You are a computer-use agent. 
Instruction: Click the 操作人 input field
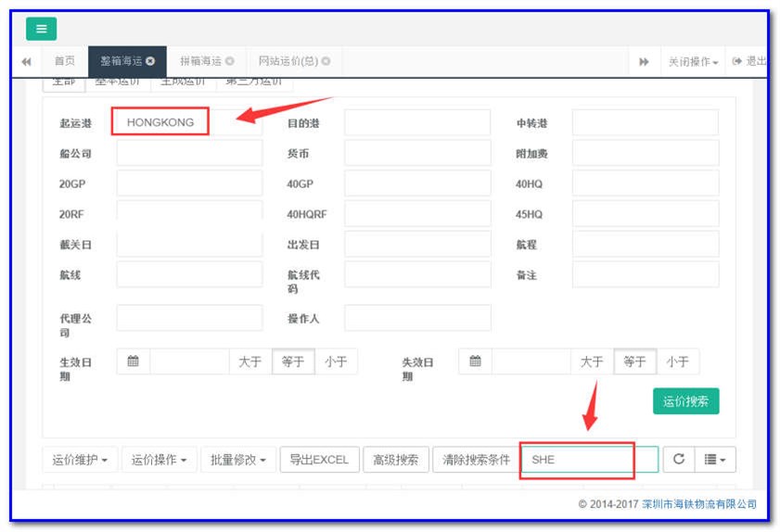417,318
